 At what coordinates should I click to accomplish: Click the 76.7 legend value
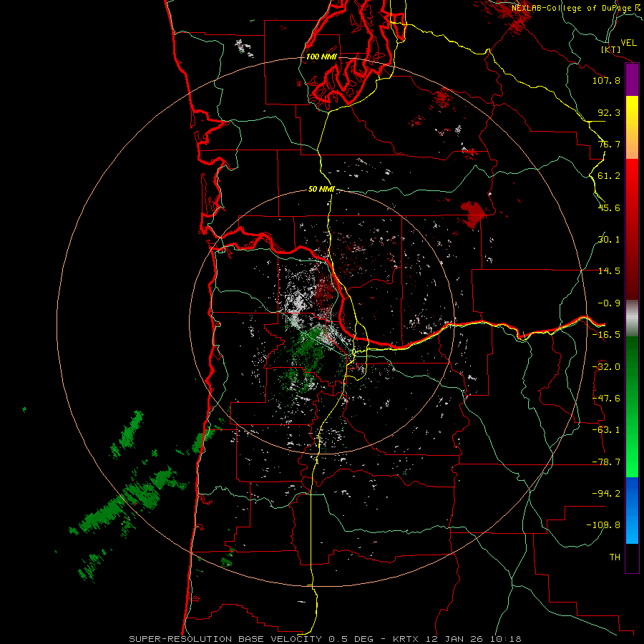[609, 144]
